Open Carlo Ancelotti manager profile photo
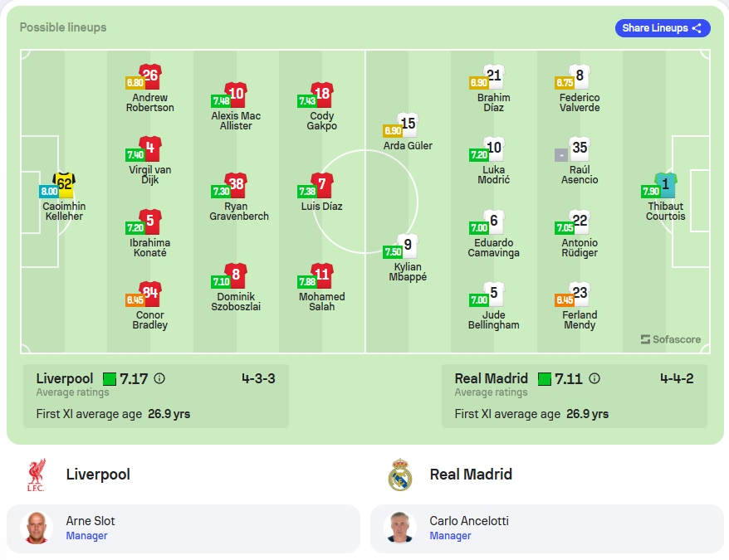 [x=400, y=528]
